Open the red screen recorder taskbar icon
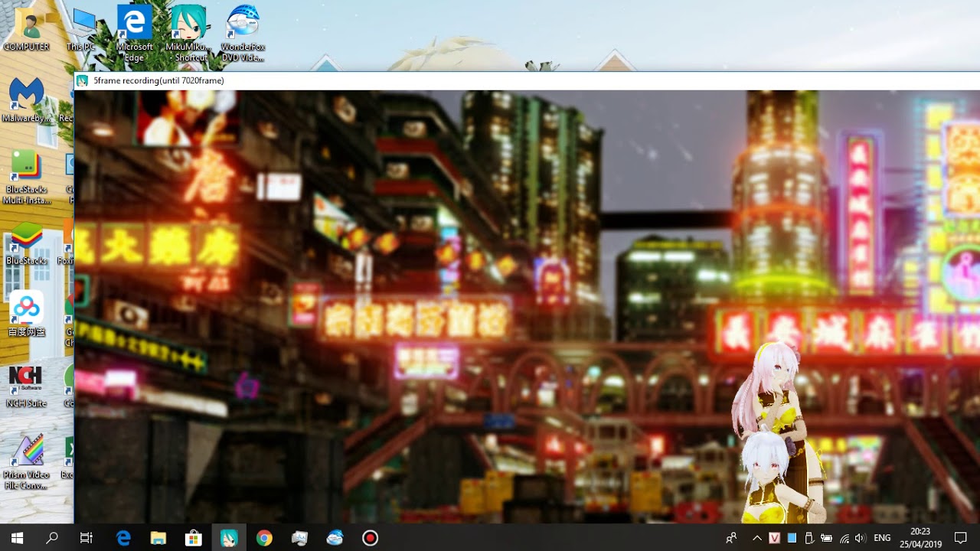Image resolution: width=980 pixels, height=551 pixels. (x=370, y=538)
